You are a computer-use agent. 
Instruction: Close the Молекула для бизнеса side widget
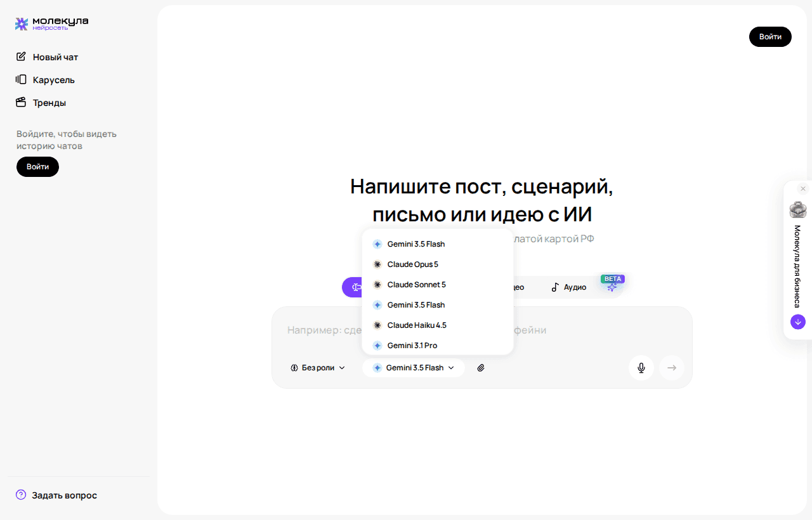tap(803, 189)
